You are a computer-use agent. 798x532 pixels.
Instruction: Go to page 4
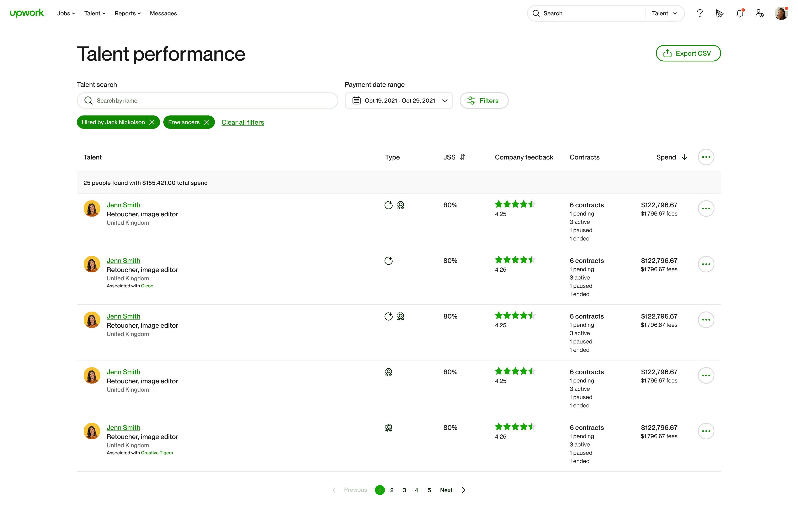tap(416, 490)
